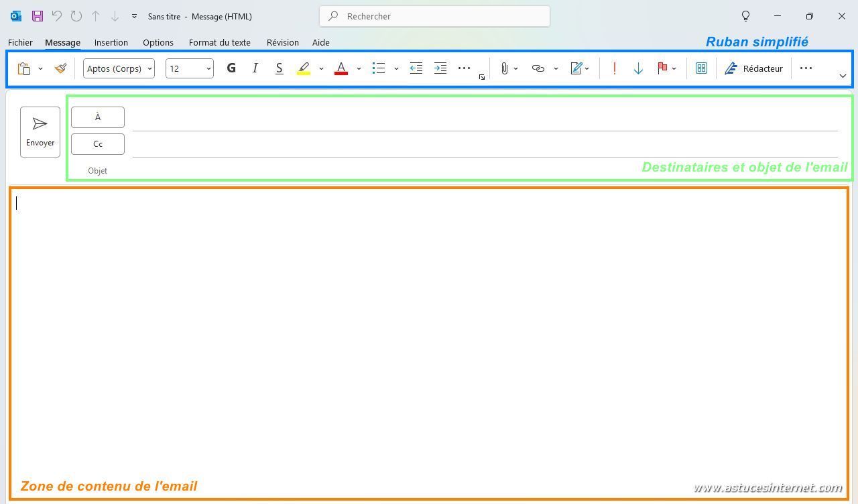Open the Aptos (Corps) font dropdown
The height and width of the screenshot is (504, 858).
[x=119, y=68]
